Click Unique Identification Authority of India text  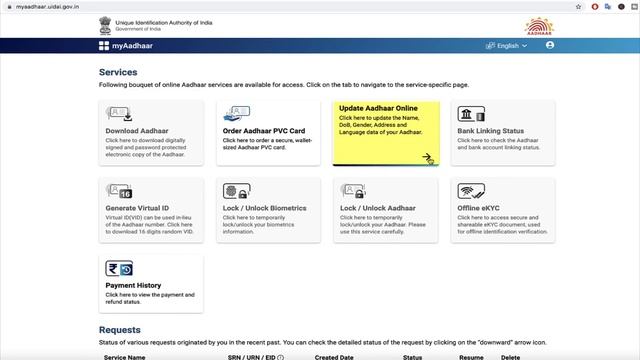[x=164, y=23]
